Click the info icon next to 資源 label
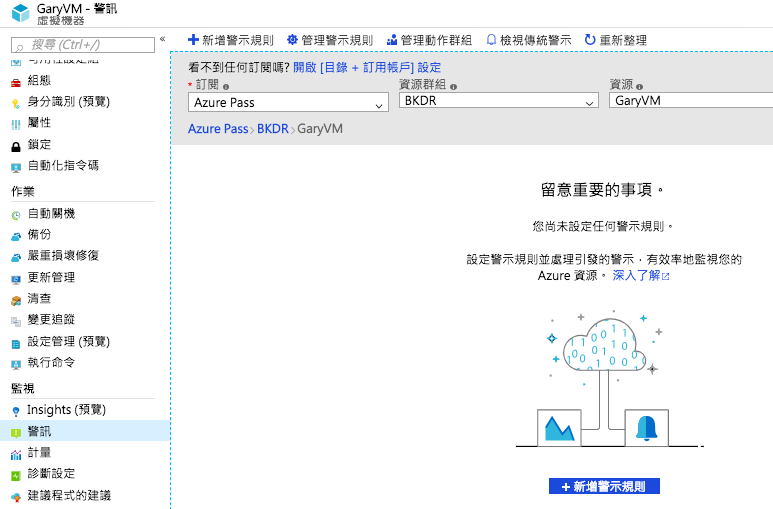 tap(639, 87)
